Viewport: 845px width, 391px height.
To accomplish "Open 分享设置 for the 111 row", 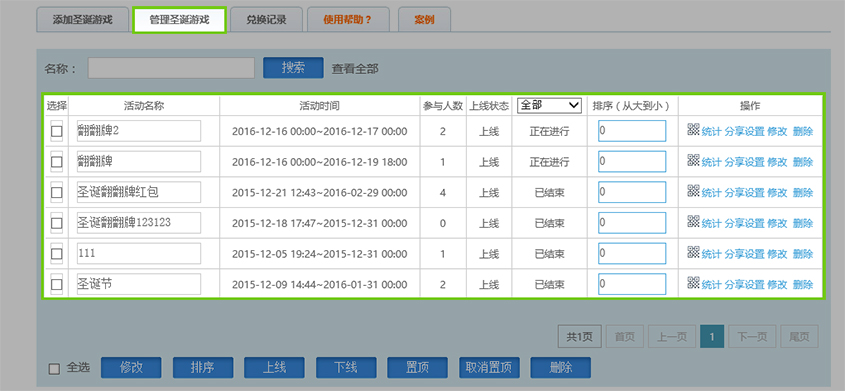I will pos(744,254).
